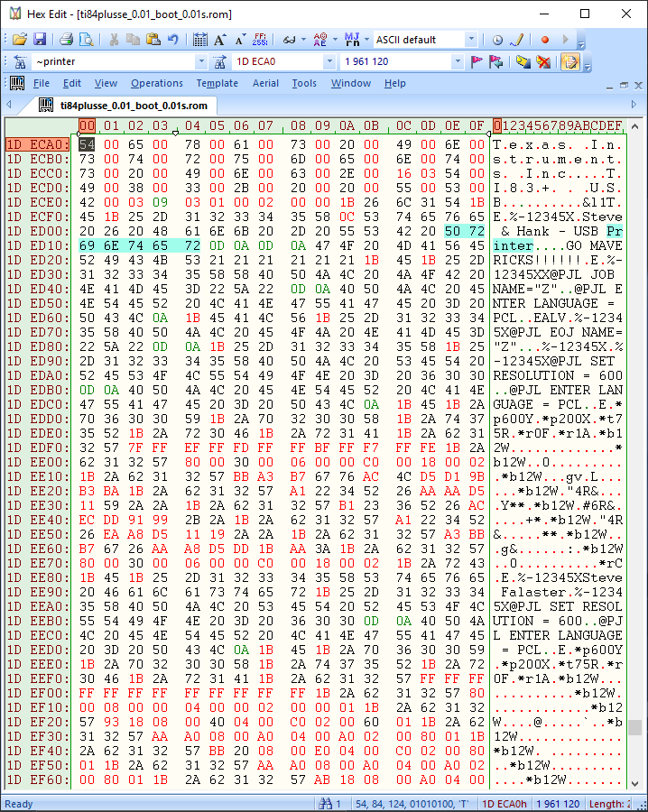Open the Operations menu
The width and height of the screenshot is (648, 812).
click(156, 83)
